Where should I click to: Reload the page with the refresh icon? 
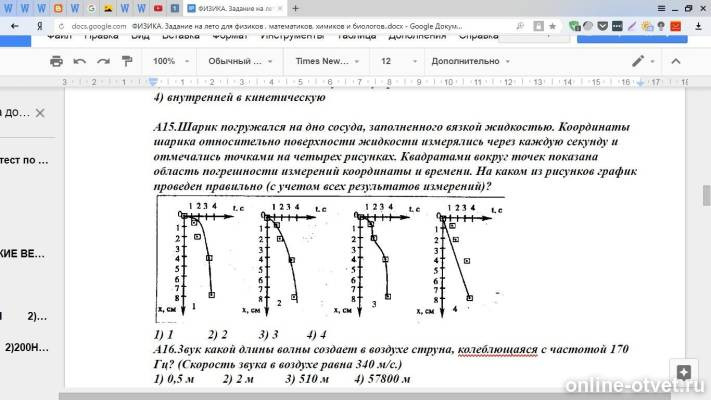(x=62, y=26)
